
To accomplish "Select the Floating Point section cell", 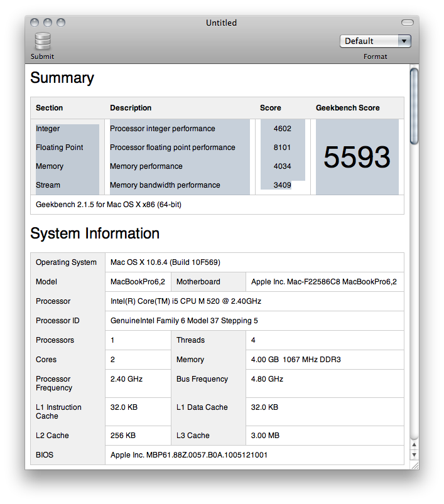I will tap(59, 147).
